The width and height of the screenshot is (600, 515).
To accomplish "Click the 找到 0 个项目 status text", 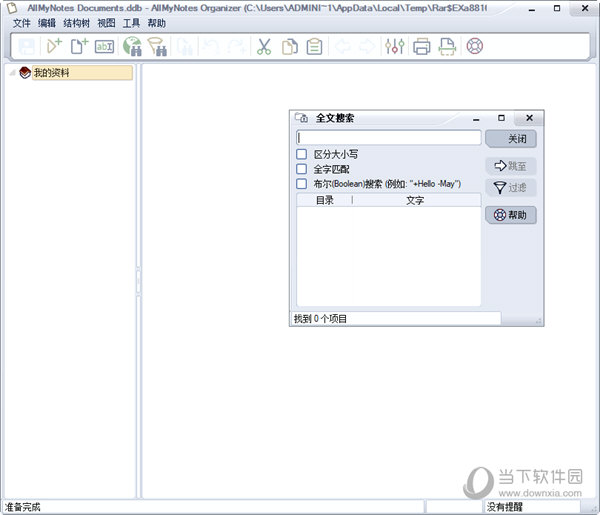I will coord(320,319).
